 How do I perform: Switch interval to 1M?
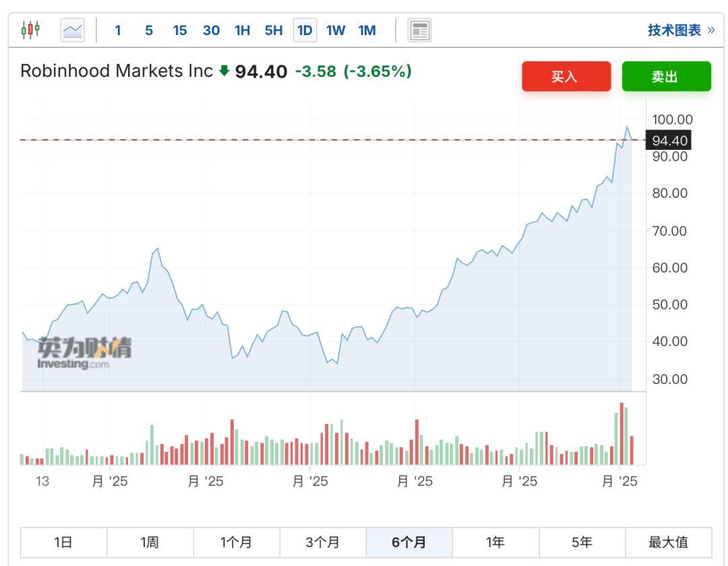coord(367,30)
